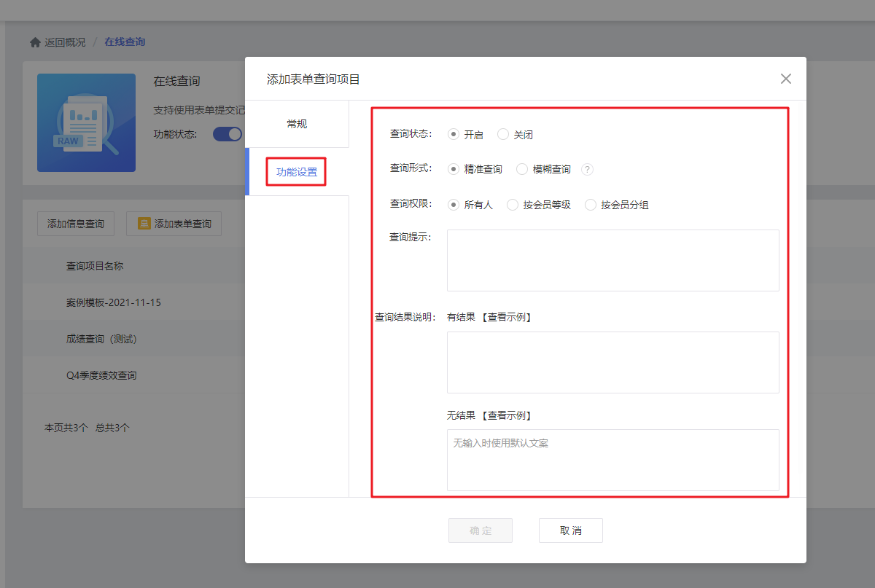Set query permission to 所有人

[454, 205]
